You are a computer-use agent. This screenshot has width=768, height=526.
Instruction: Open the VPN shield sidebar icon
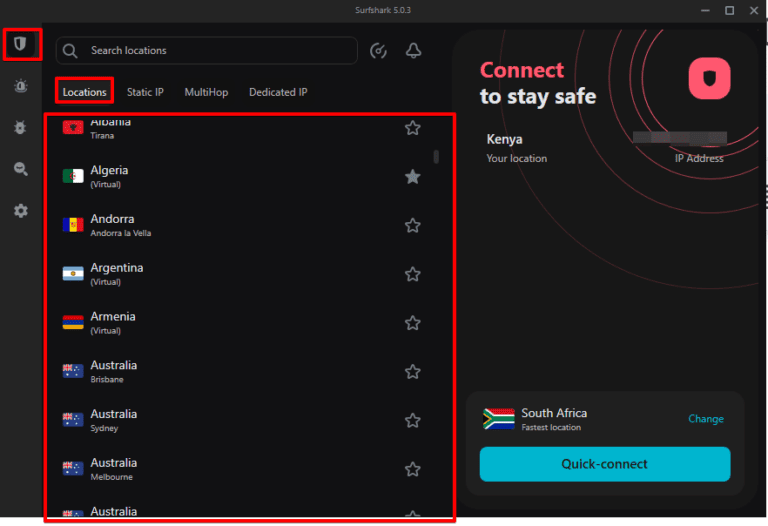click(20, 45)
